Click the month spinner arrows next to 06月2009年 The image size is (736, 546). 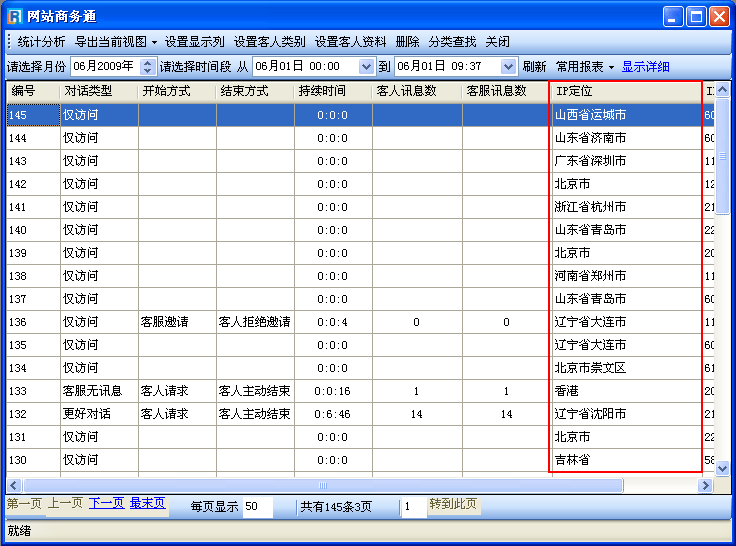pos(148,67)
